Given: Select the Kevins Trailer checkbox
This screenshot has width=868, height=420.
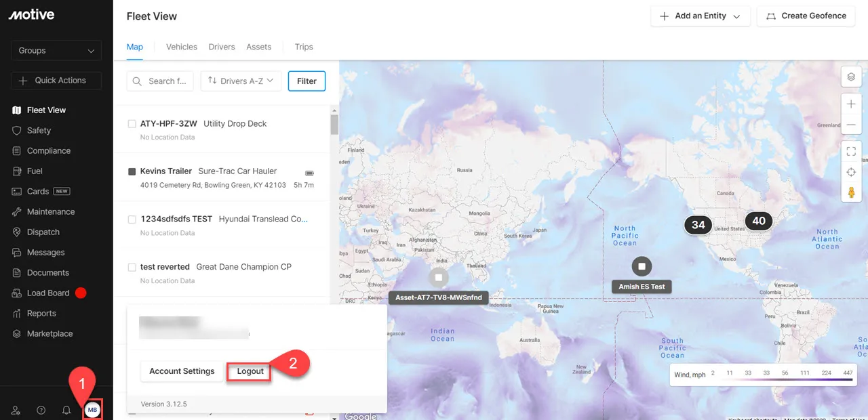Looking at the screenshot, I should tap(132, 171).
